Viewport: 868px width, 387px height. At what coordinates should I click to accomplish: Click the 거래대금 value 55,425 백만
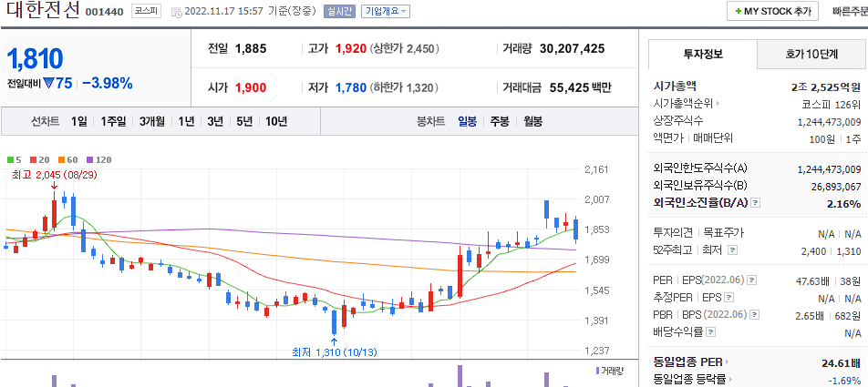(581, 87)
